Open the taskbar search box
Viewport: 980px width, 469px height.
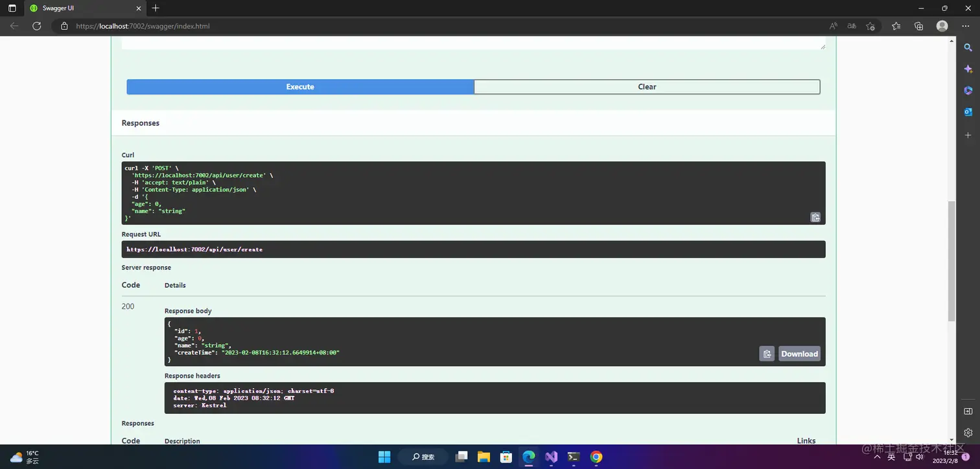click(423, 457)
